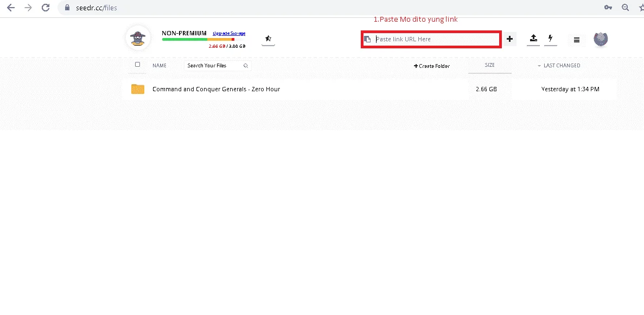Viewport: 644px width, 315px height.
Task: Open the star ratings icon
Action: (268, 39)
